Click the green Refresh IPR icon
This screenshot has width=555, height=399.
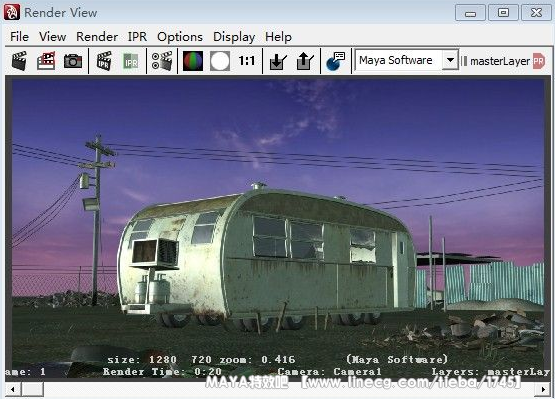[131, 61]
